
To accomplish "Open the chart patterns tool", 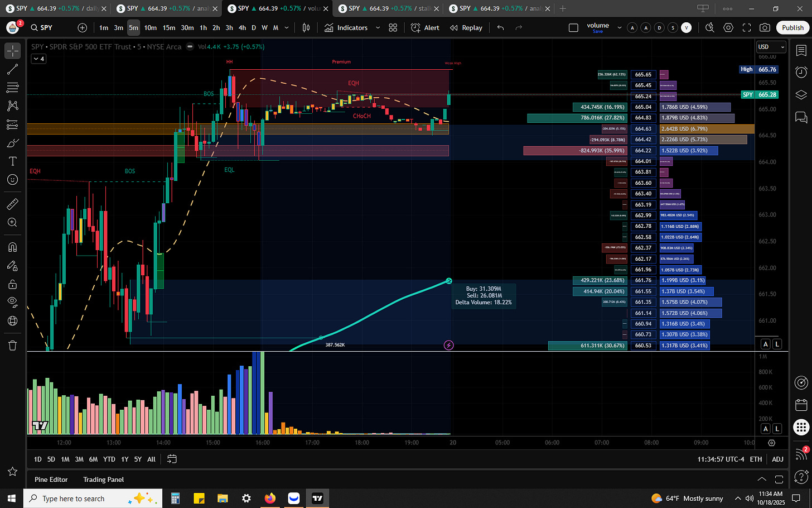I will coord(12,106).
